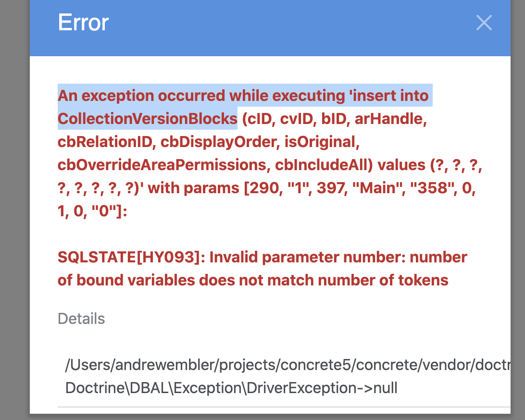Viewport: 525px width, 420px height.
Task: Click the gray background outside the dialog
Action: (x=14, y=210)
